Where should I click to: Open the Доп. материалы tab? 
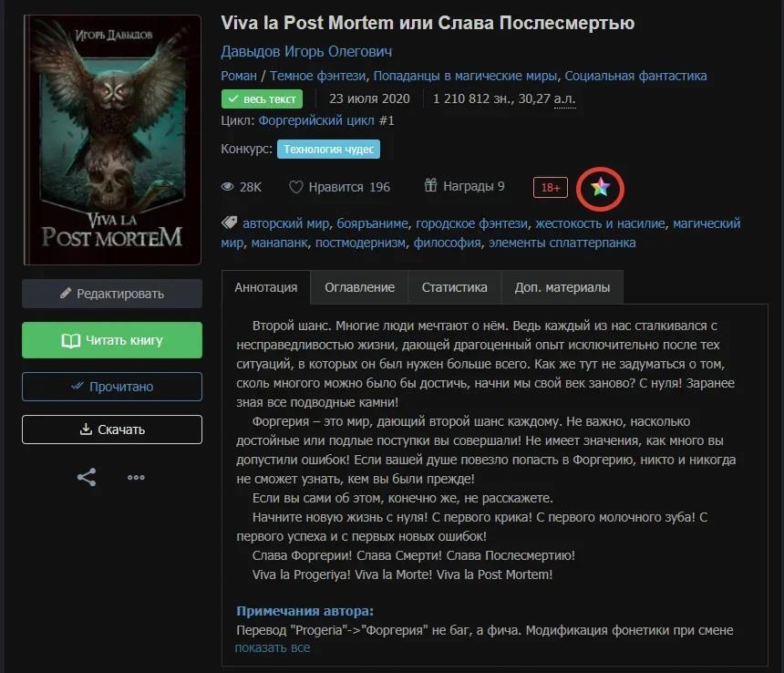click(562, 287)
